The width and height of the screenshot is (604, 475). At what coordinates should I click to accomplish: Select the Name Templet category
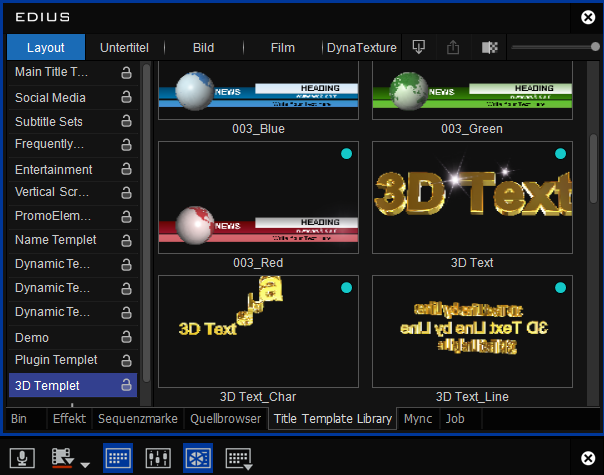click(73, 240)
